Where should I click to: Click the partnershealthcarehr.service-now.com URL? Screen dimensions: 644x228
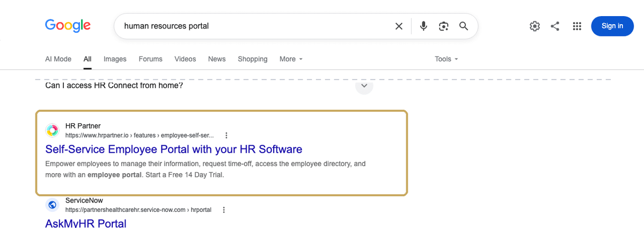pyautogui.click(x=138, y=210)
